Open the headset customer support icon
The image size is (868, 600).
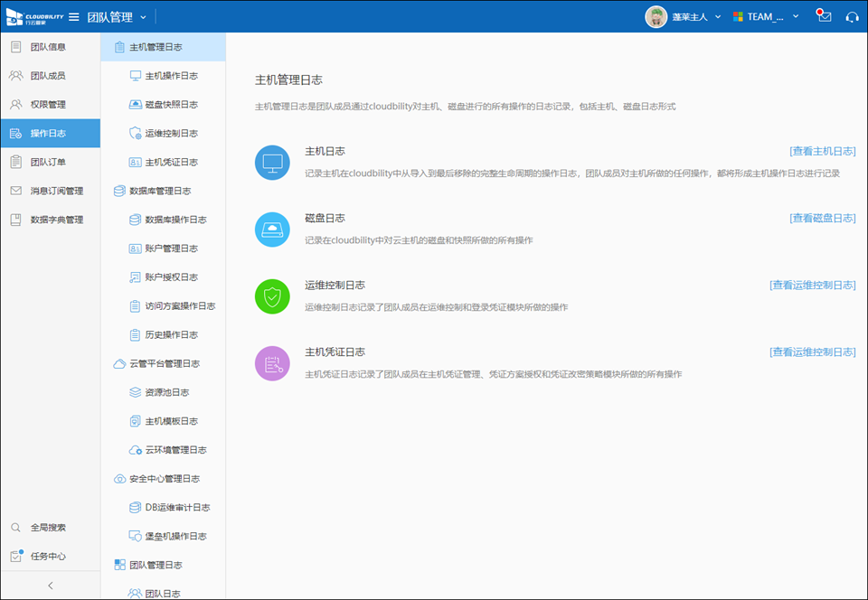pyautogui.click(x=852, y=16)
